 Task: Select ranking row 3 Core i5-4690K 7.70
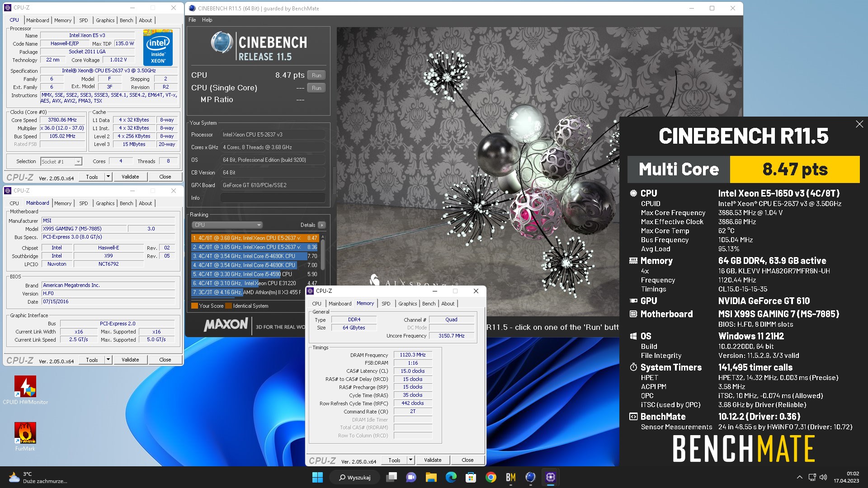coord(255,256)
